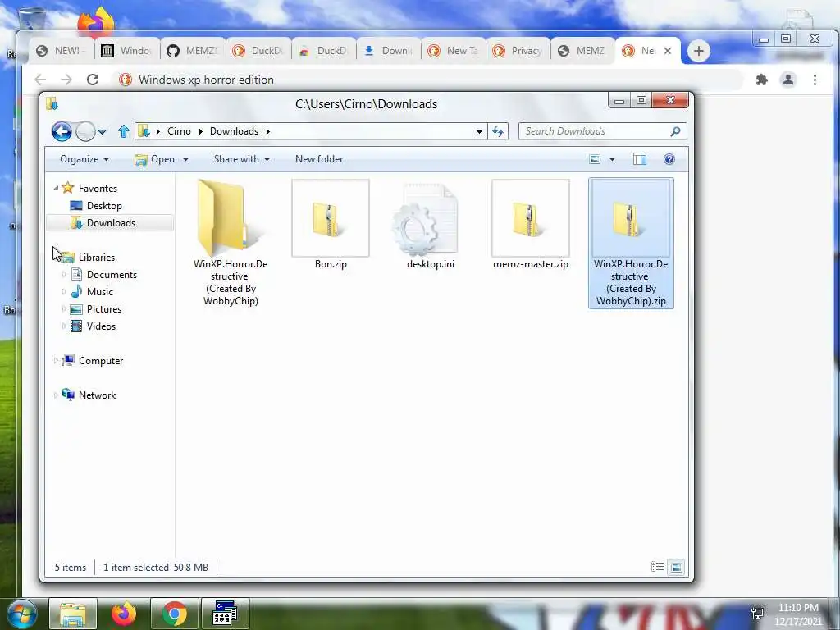
Task: Refresh the Downloads folder view
Action: point(498,131)
